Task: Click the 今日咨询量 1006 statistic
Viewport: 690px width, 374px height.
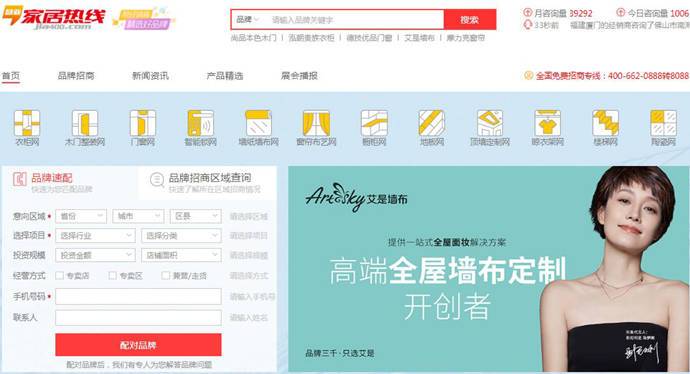Action: (x=658, y=13)
